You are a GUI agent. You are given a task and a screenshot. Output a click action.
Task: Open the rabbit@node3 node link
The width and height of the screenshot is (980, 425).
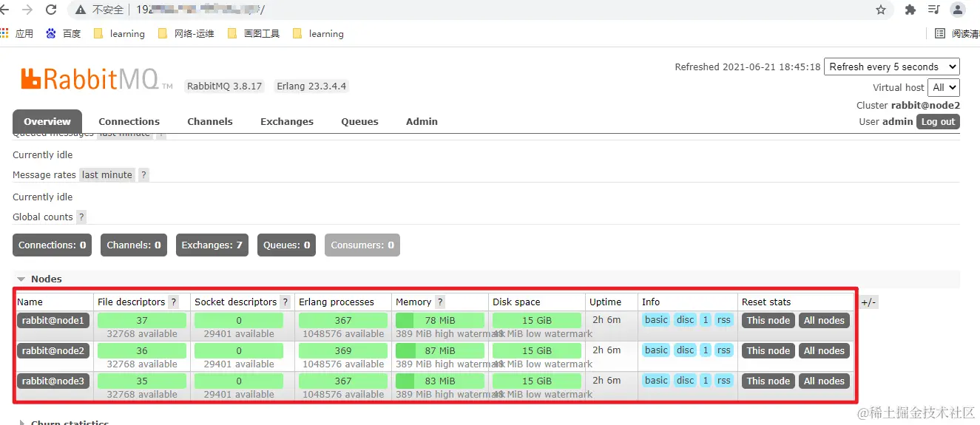(x=54, y=381)
